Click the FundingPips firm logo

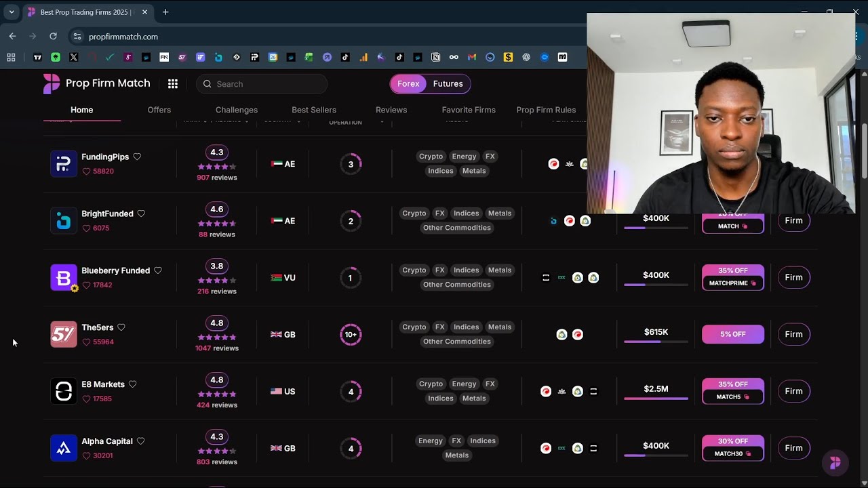[64, 163]
